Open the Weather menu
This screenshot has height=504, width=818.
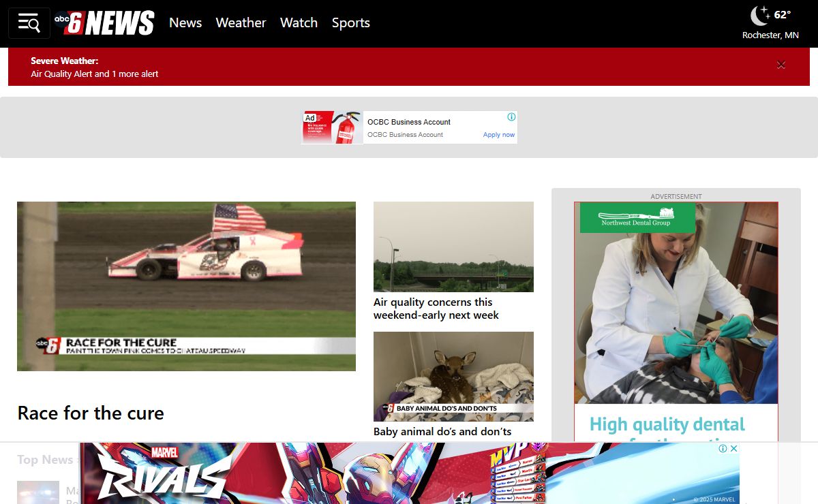pyautogui.click(x=241, y=22)
